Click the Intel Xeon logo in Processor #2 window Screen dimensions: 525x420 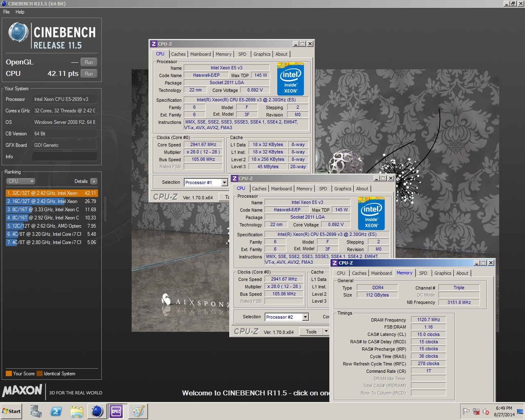point(371,213)
